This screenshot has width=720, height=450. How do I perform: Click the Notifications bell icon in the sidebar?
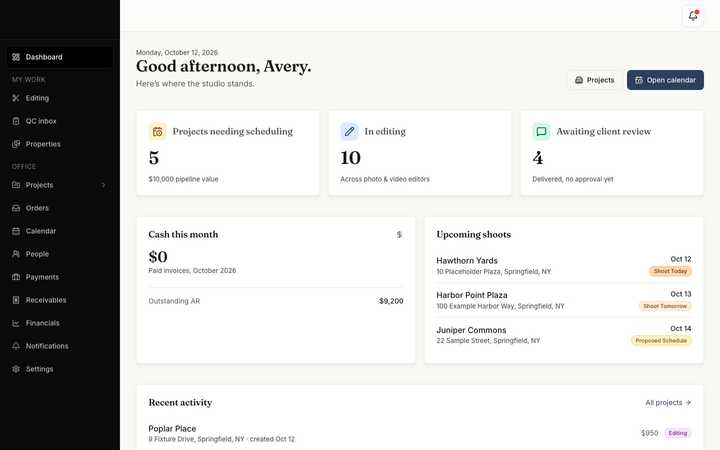pos(16,346)
